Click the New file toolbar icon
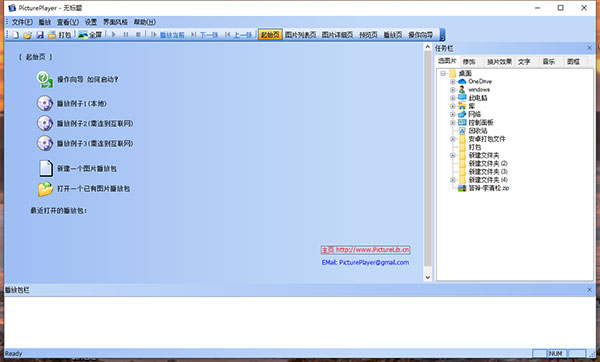The height and width of the screenshot is (362, 600). (16, 35)
